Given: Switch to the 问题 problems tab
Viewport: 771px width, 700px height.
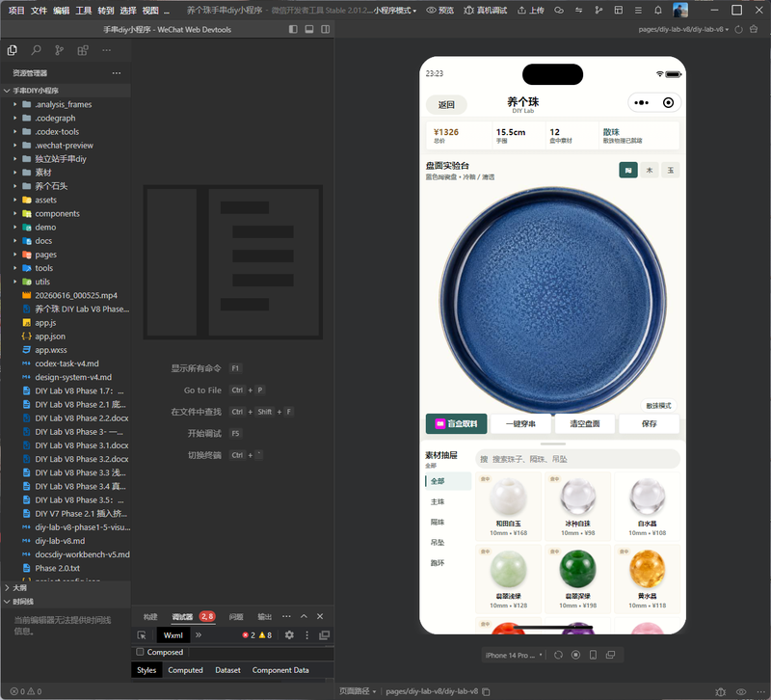Looking at the screenshot, I should click(236, 617).
